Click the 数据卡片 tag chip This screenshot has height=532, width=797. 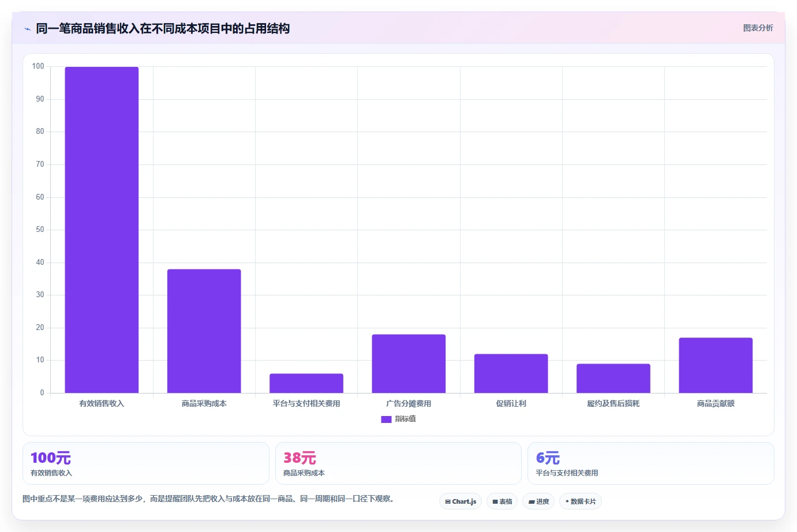click(x=581, y=501)
